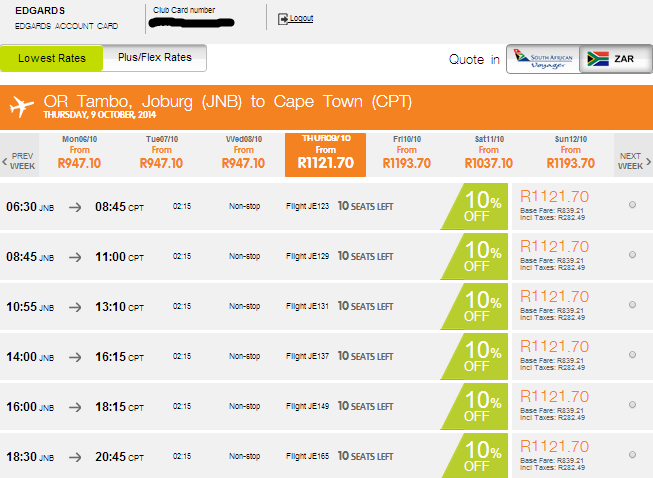The image size is (653, 478).
Task: Click Flight JE129 label
Action: [x=307, y=256]
